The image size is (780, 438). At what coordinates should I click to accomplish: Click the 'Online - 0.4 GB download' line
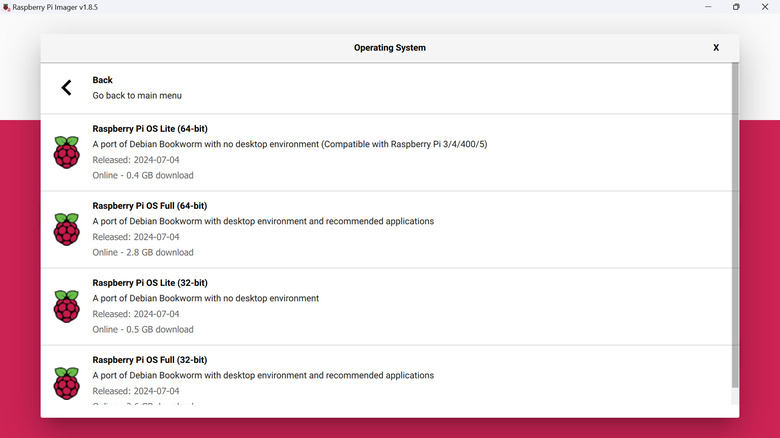(x=143, y=175)
